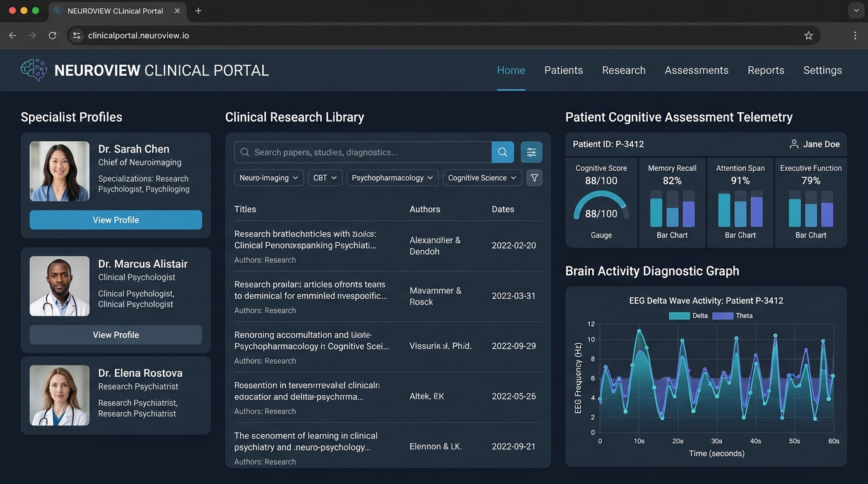The width and height of the screenshot is (868, 484).
Task: Click the Titles column header
Action: click(x=245, y=209)
